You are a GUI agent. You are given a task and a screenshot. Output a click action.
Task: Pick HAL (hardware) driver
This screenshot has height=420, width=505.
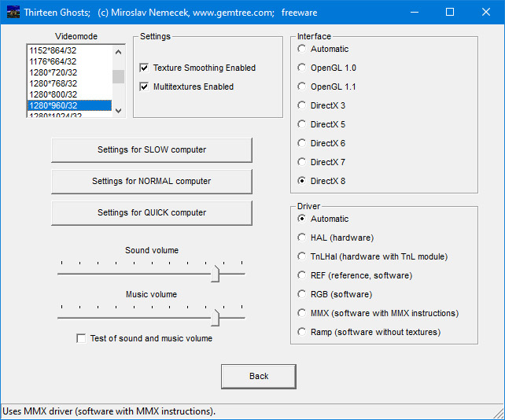click(302, 238)
